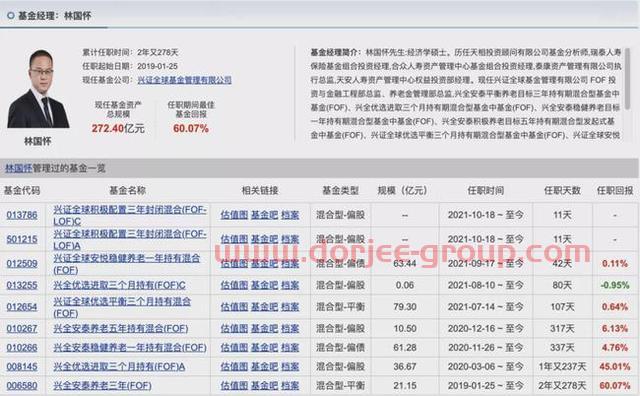Click 档案 link in the 013786 row

click(290, 215)
